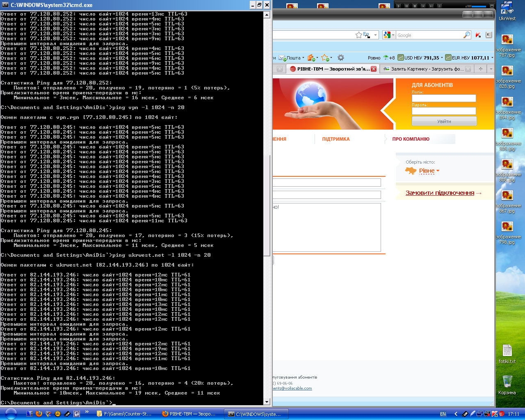
Task: Select the fotiki.txt desktop file
Action: coord(507,354)
